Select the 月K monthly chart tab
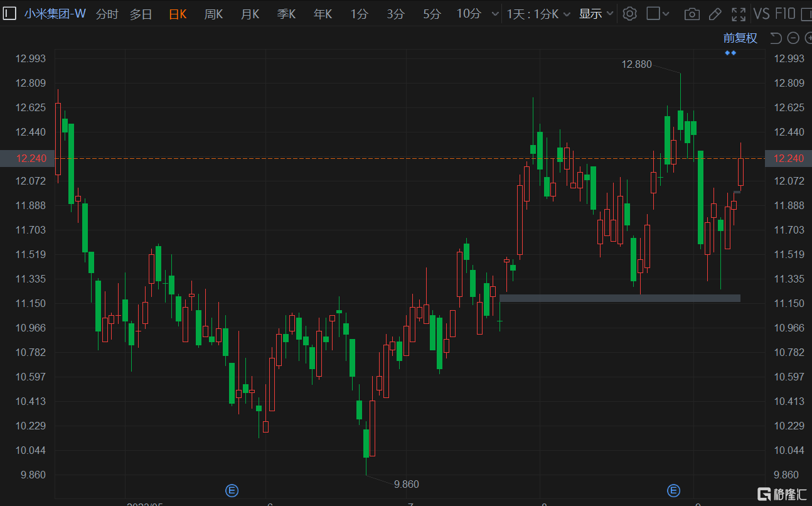 [250, 14]
